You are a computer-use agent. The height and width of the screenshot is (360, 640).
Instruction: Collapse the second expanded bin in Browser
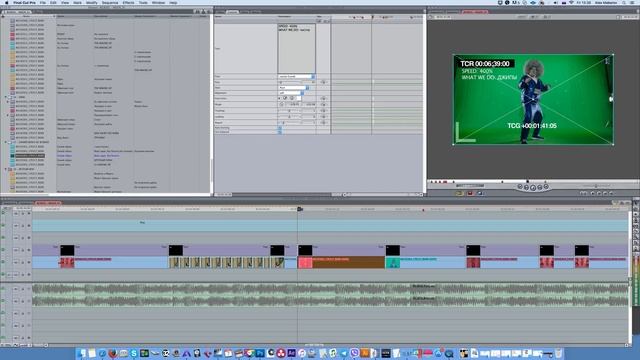coord(6,142)
